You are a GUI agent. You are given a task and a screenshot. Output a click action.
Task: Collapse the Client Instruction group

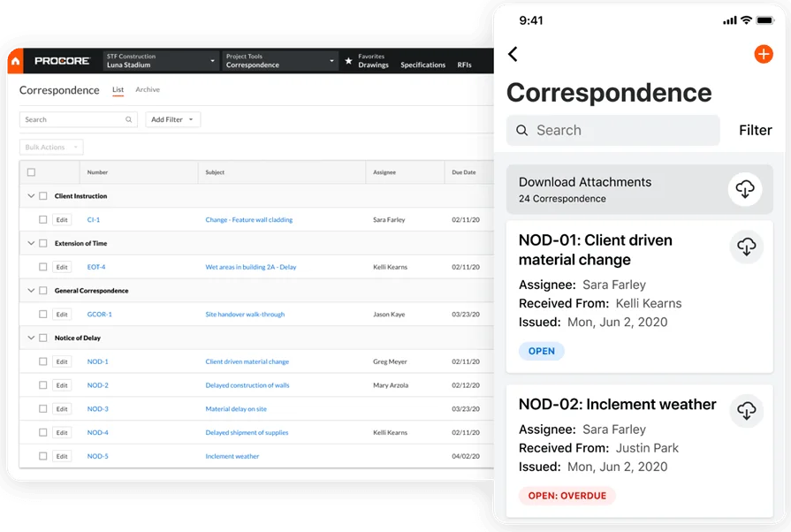(31, 195)
